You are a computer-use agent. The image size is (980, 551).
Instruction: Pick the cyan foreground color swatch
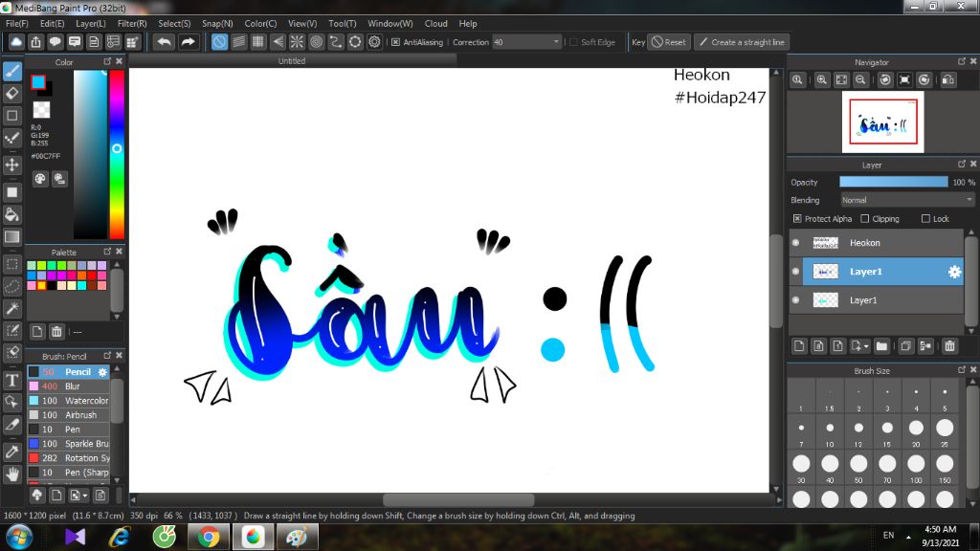pyautogui.click(x=38, y=82)
